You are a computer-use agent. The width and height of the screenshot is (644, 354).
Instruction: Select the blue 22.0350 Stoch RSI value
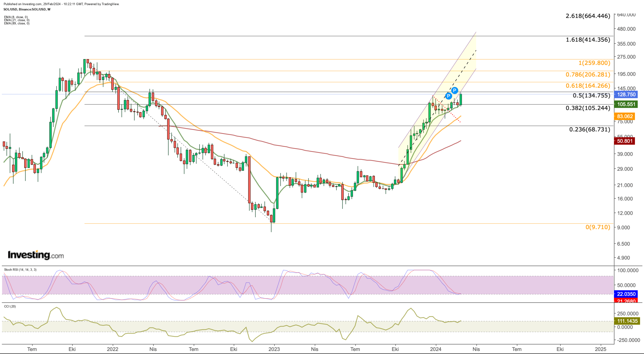click(626, 294)
